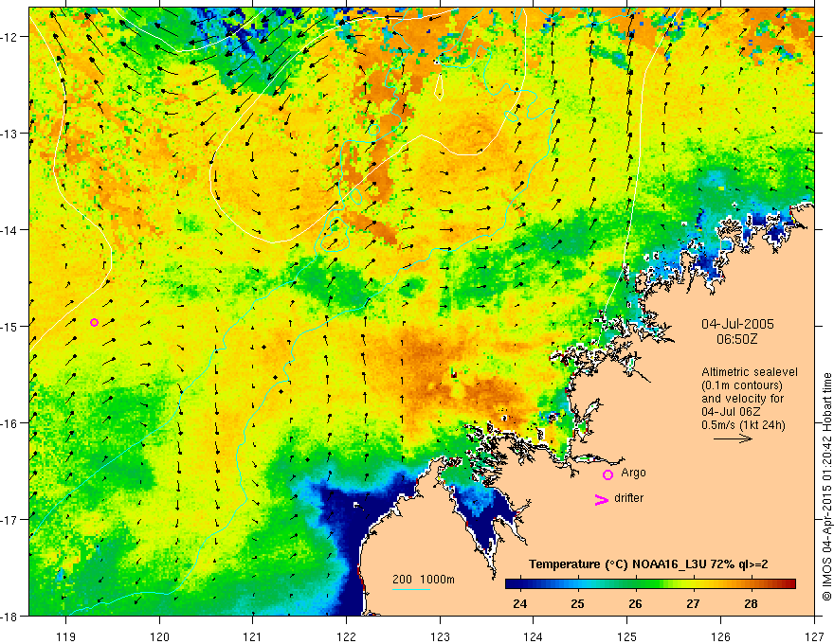This screenshot has height=644, width=834.
Task: Click the longitude axis label '127'
Action: click(x=814, y=636)
